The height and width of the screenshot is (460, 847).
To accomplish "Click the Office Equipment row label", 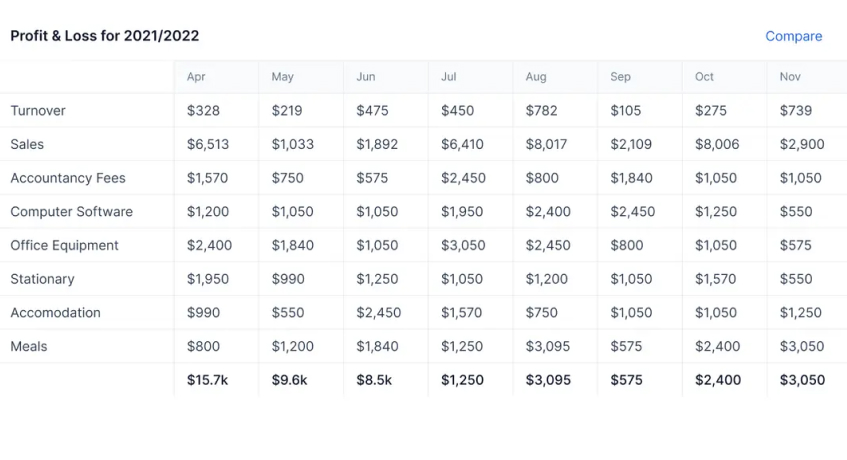I will [64, 245].
